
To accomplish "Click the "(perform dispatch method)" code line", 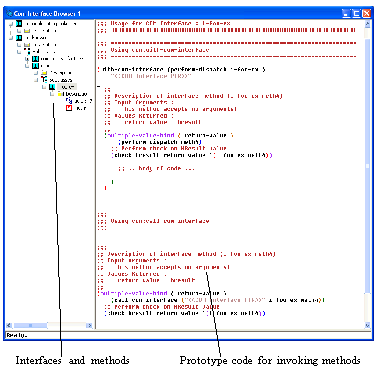I will coord(160,142).
